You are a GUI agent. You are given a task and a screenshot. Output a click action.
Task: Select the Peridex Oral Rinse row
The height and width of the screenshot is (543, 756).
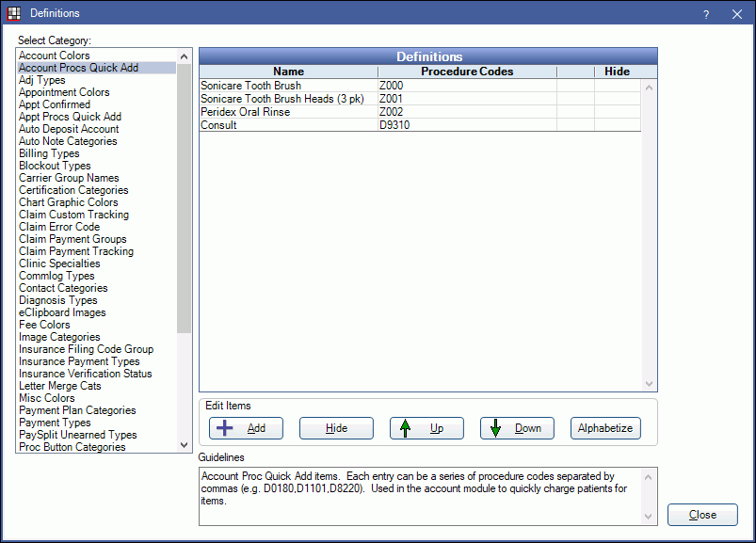[420, 112]
